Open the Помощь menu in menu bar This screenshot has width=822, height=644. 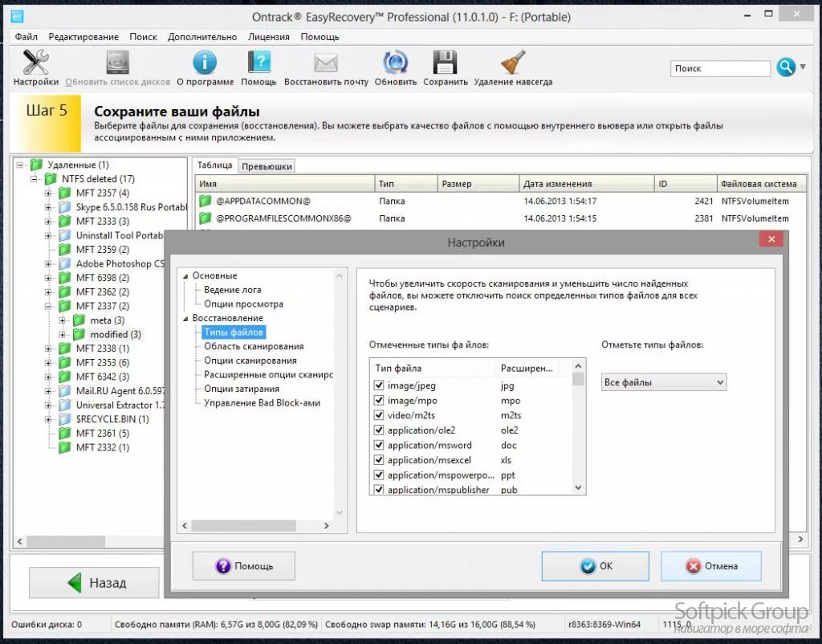click(x=319, y=37)
